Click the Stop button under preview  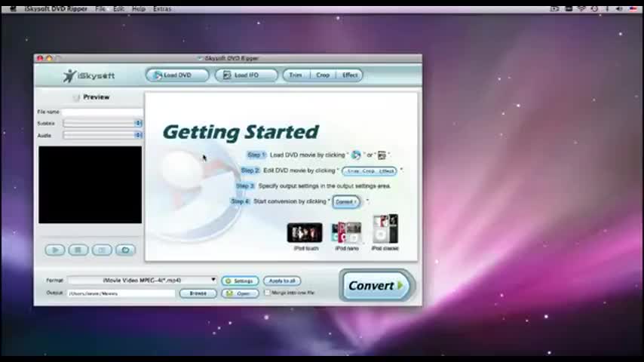pos(78,250)
